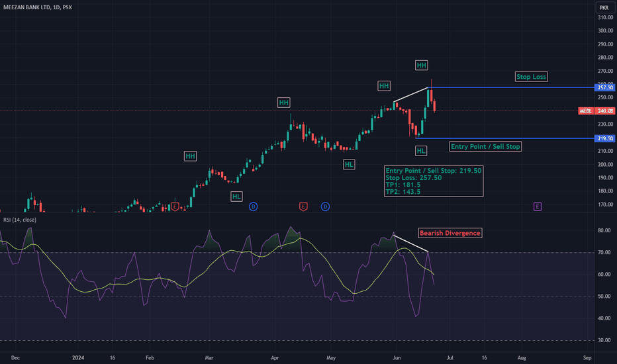
Task: Click the 2024 label on the time axis
Action: point(78,357)
